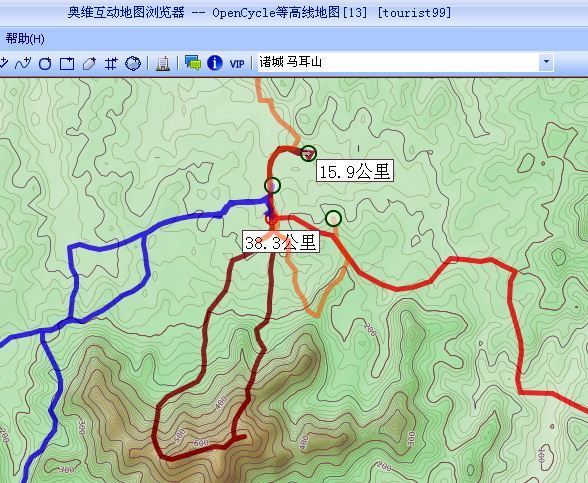This screenshot has height=483, width=588.
Task: Click the VIP toolbar button
Action: 237,64
